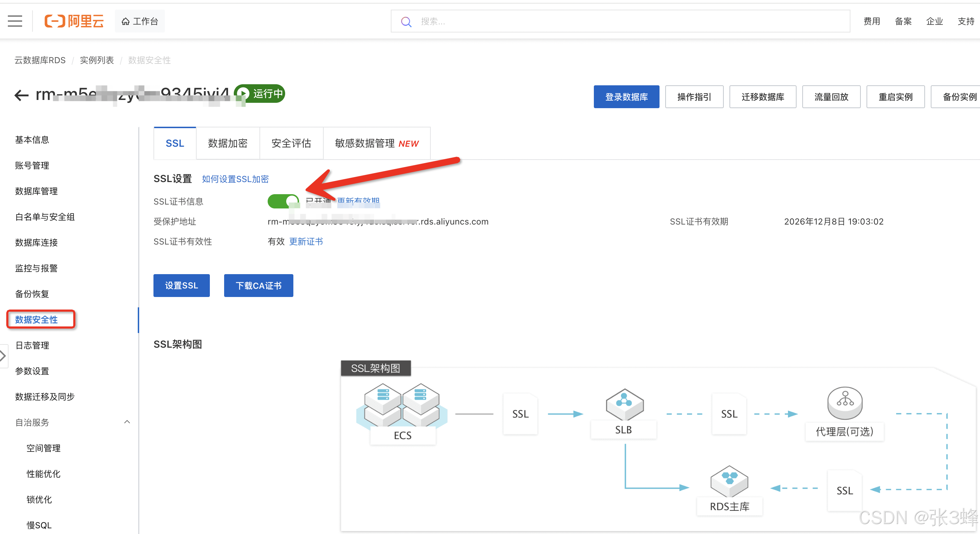The width and height of the screenshot is (980, 534).
Task: Click the 更新证书 link
Action: (306, 241)
